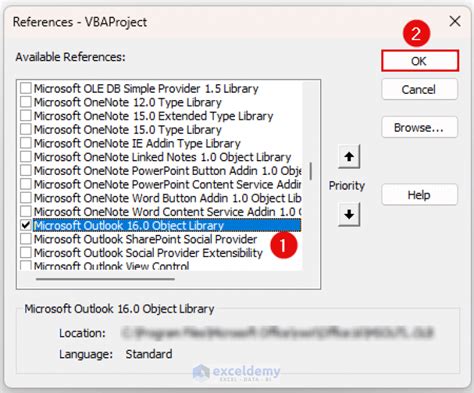The height and width of the screenshot is (393, 474).
Task: Click the vertical scrollbar thumb in references list
Action: tap(311, 171)
